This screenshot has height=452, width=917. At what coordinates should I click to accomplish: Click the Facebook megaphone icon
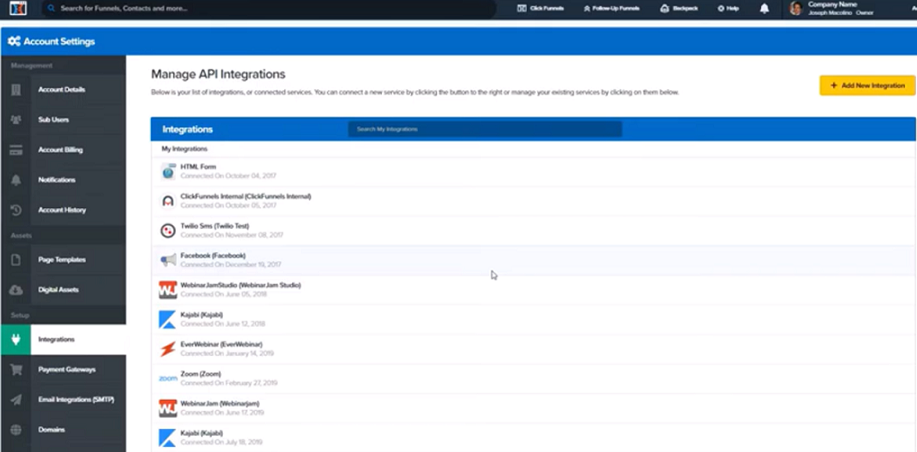pos(168,260)
